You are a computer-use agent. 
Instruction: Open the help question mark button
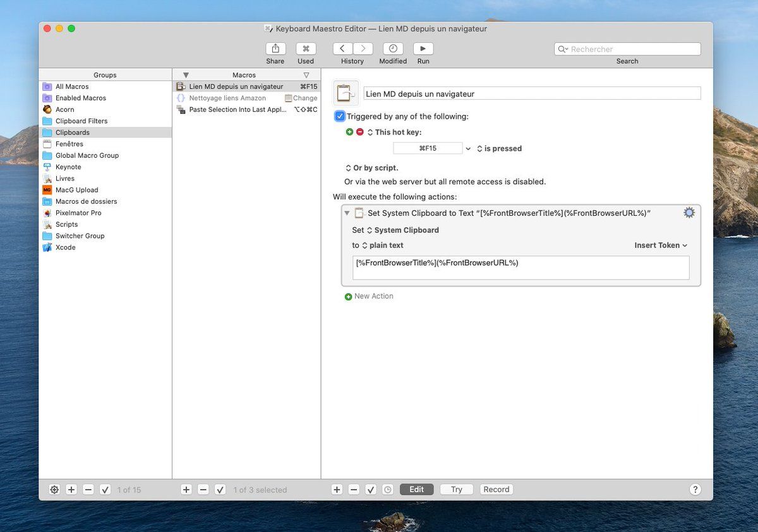(695, 489)
